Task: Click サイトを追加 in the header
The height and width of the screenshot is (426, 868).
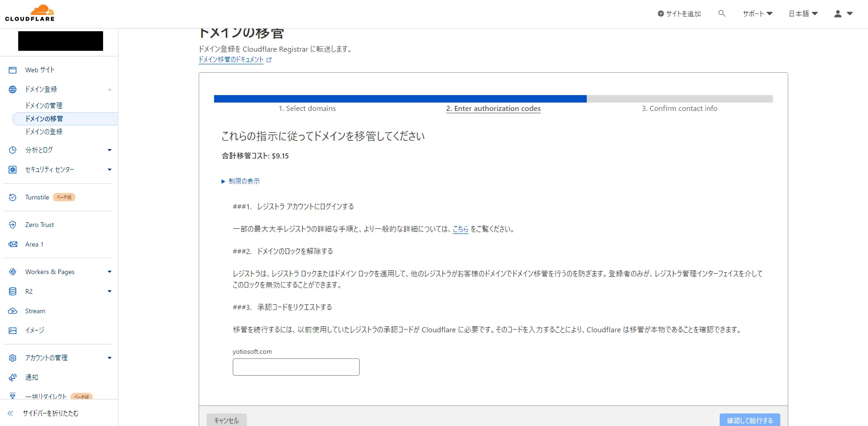Action: pos(680,14)
